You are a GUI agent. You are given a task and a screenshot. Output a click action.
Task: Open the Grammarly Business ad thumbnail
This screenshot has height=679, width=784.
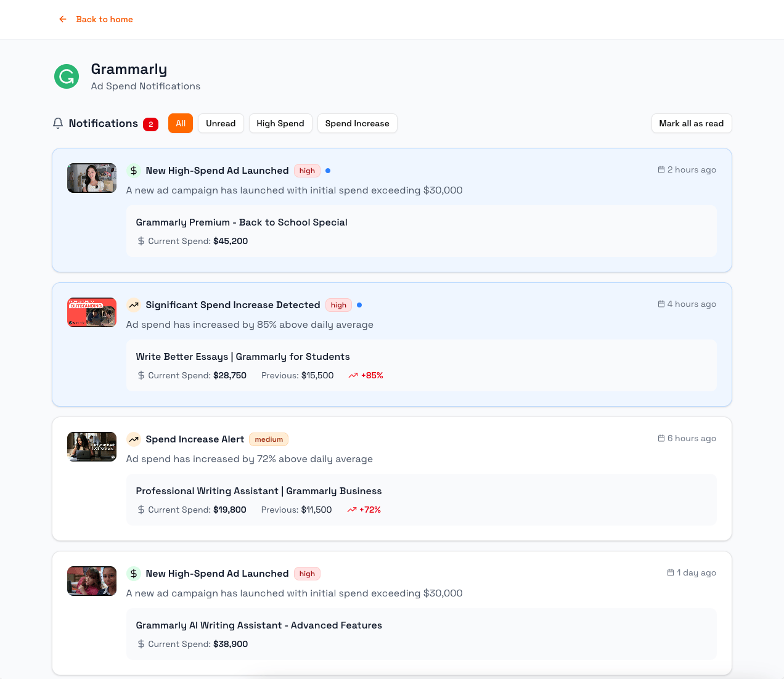[x=92, y=447]
